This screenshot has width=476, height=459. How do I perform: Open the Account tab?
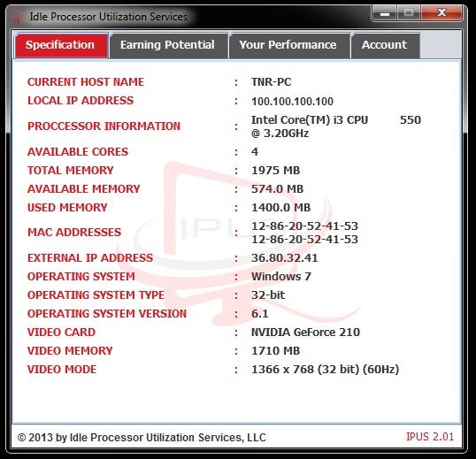[385, 45]
